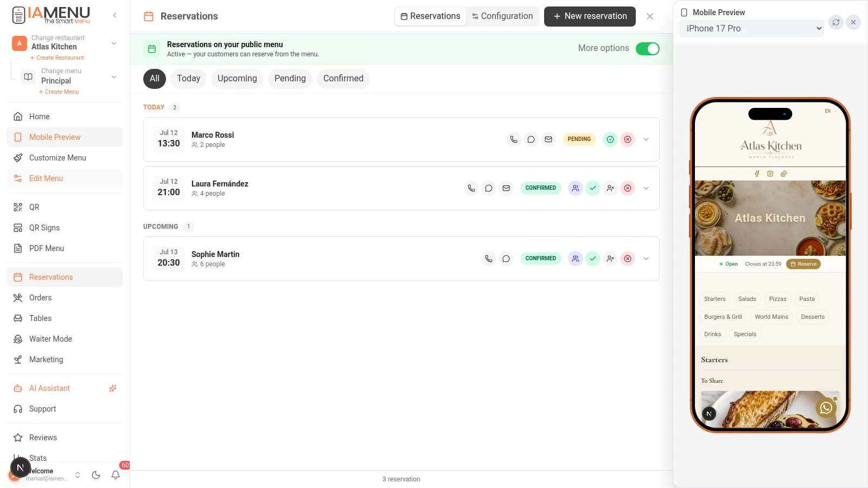The image size is (868, 488).
Task: Email Marco Rossi via envelope icon
Action: coord(548,139)
